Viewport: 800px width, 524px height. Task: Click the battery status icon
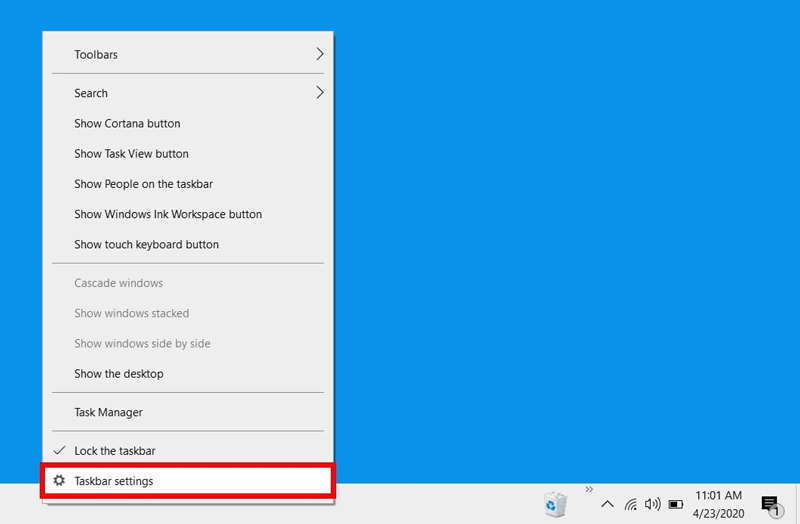click(x=676, y=505)
